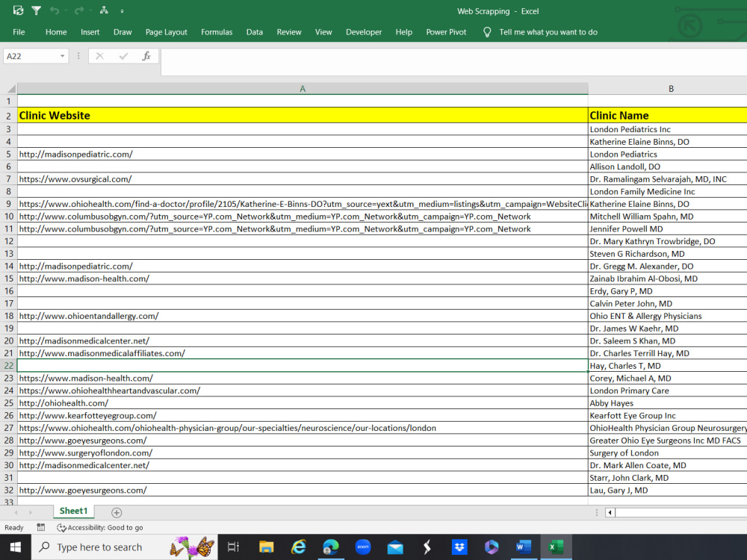Image resolution: width=747 pixels, height=560 pixels.
Task: Open Microsoft Edge from taskbar
Action: pyautogui.click(x=331, y=547)
